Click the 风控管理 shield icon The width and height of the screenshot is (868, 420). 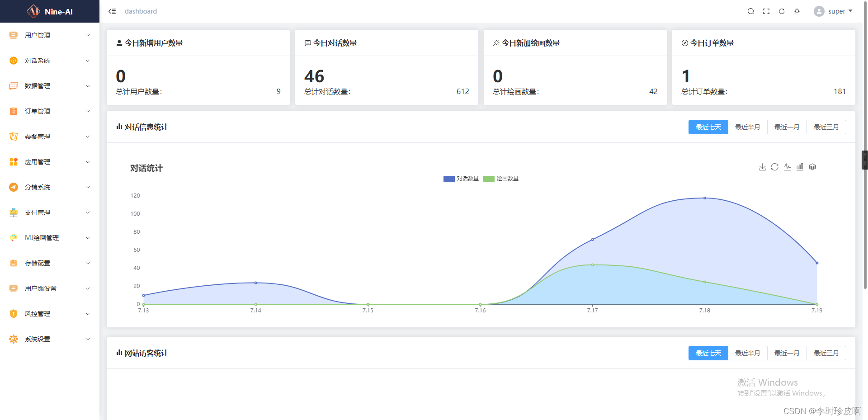point(14,314)
